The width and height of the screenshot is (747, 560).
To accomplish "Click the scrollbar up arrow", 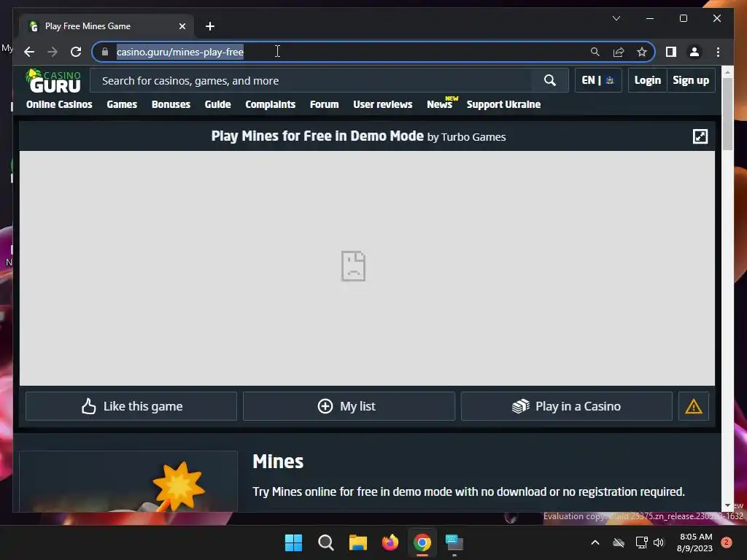I will point(727,72).
